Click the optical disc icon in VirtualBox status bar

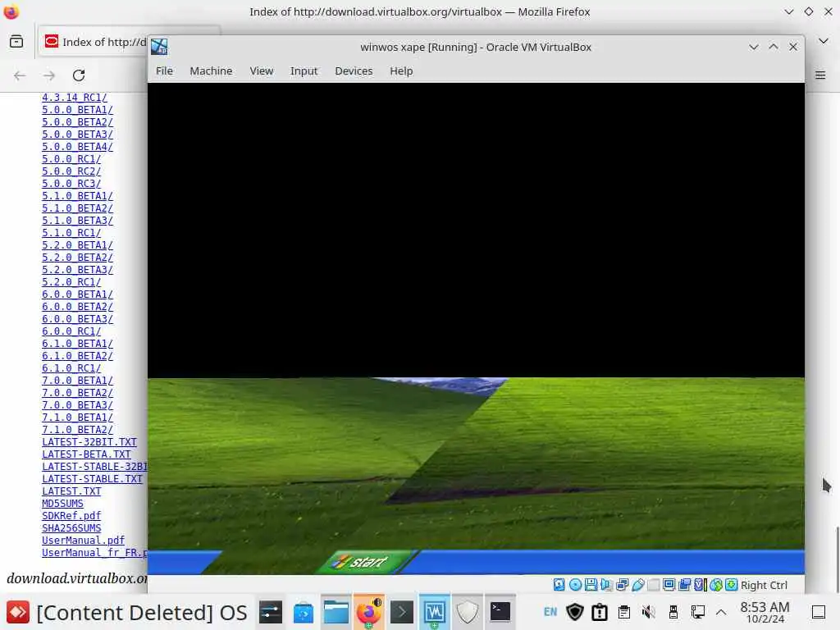pyautogui.click(x=575, y=585)
